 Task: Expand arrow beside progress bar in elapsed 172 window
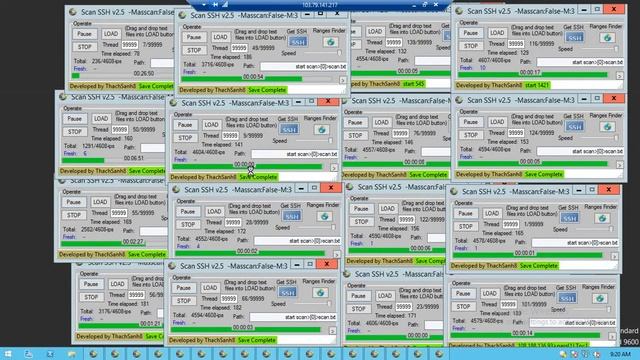(x=337, y=254)
